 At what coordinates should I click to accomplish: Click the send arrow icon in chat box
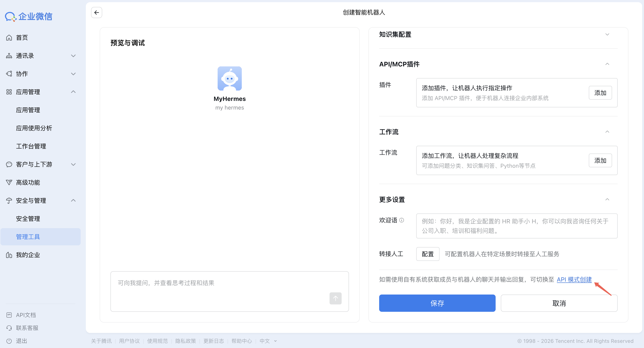click(x=335, y=298)
